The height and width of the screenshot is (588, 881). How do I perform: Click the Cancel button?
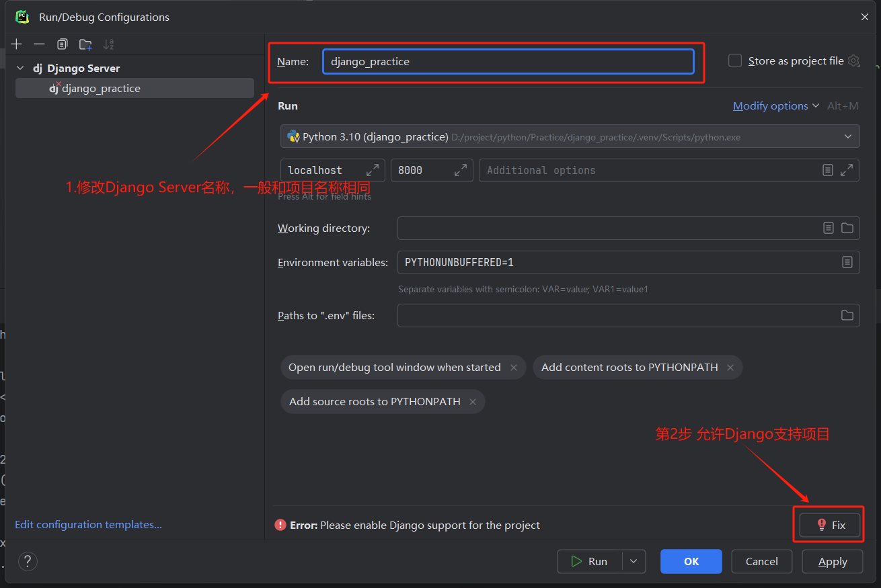(762, 562)
